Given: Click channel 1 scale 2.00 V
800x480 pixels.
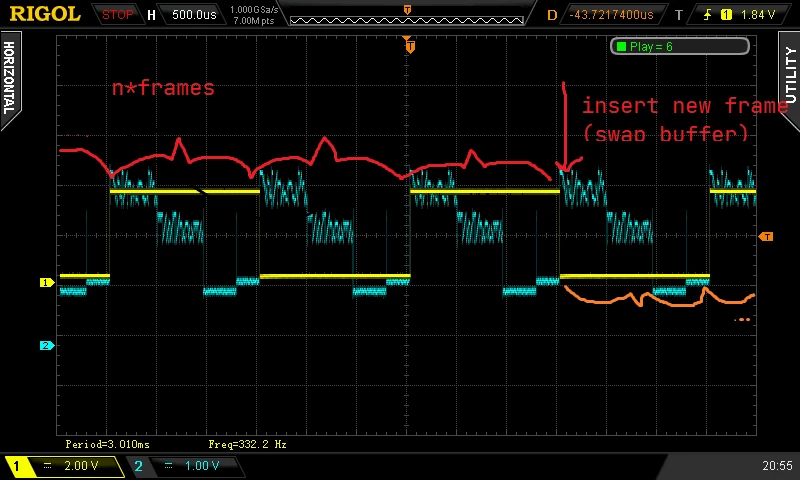Looking at the screenshot, I should point(81,466).
